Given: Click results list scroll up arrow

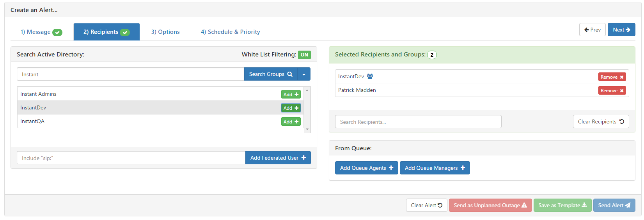Looking at the screenshot, I should point(307,90).
